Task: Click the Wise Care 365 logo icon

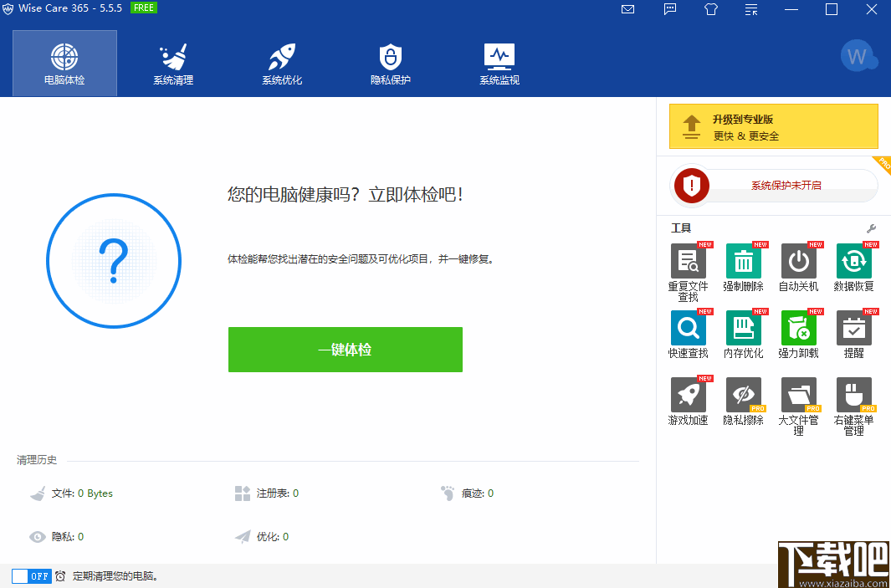Action: coord(8,9)
